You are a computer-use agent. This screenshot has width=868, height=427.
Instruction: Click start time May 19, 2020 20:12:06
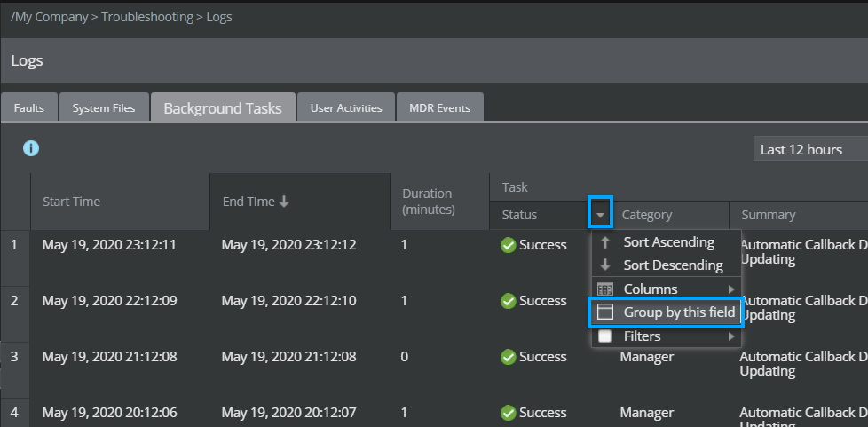[109, 413]
